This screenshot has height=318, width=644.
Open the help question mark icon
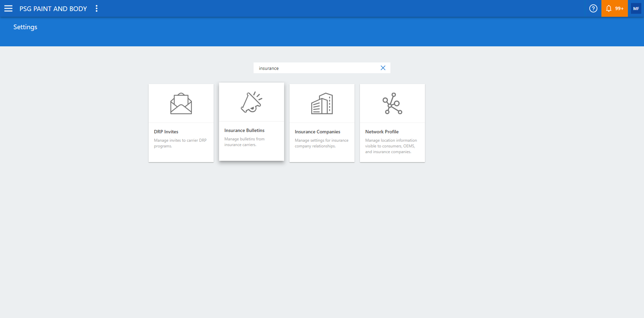click(593, 9)
